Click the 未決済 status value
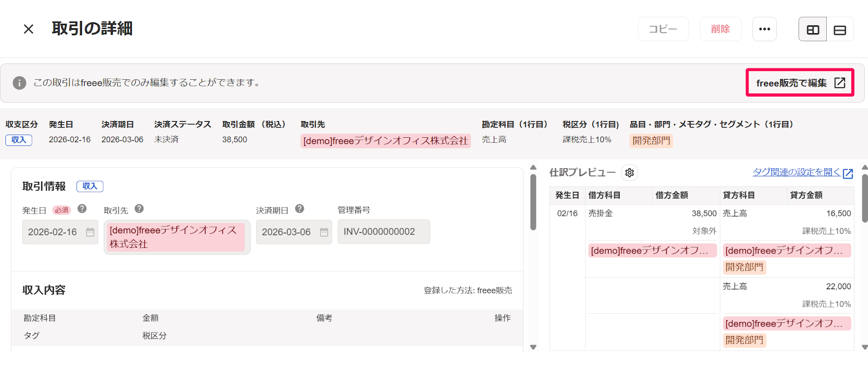This screenshot has width=868, height=369. coord(167,139)
